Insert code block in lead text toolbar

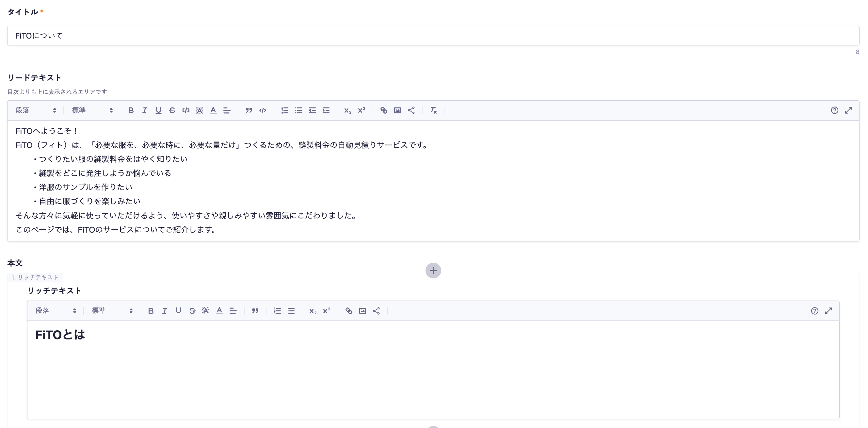(263, 110)
